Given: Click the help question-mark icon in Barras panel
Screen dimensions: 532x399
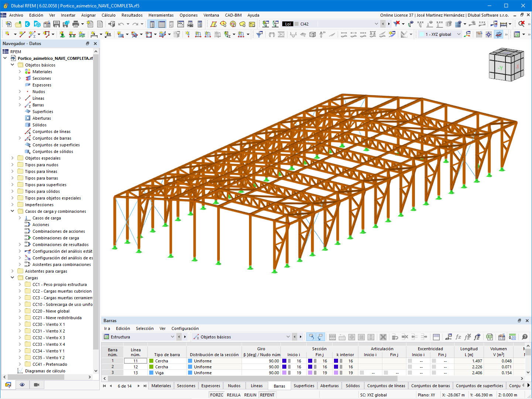Looking at the screenshot, I should 524,337.
